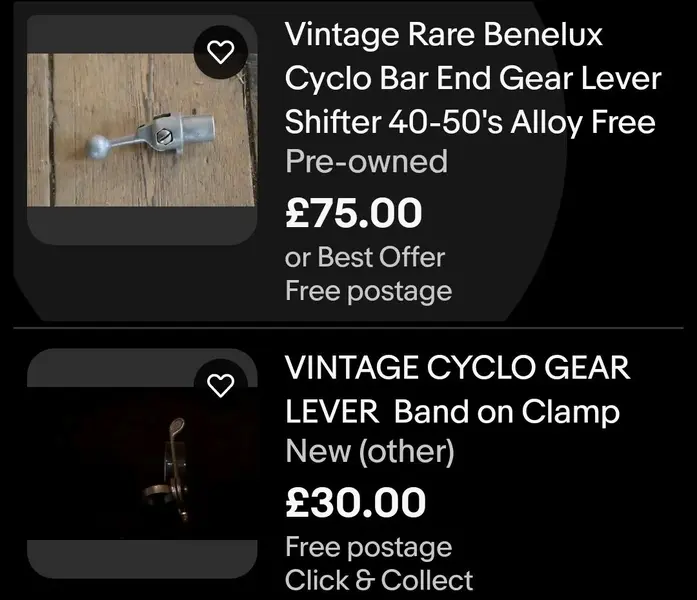Click the band clamp ring in the dark photo

156,495
